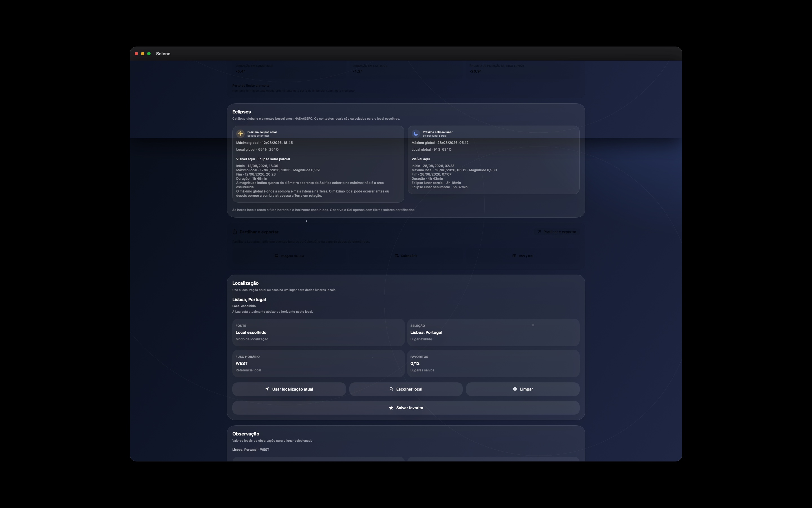Open the Escolher local search button
The width and height of the screenshot is (812, 508).
point(406,389)
